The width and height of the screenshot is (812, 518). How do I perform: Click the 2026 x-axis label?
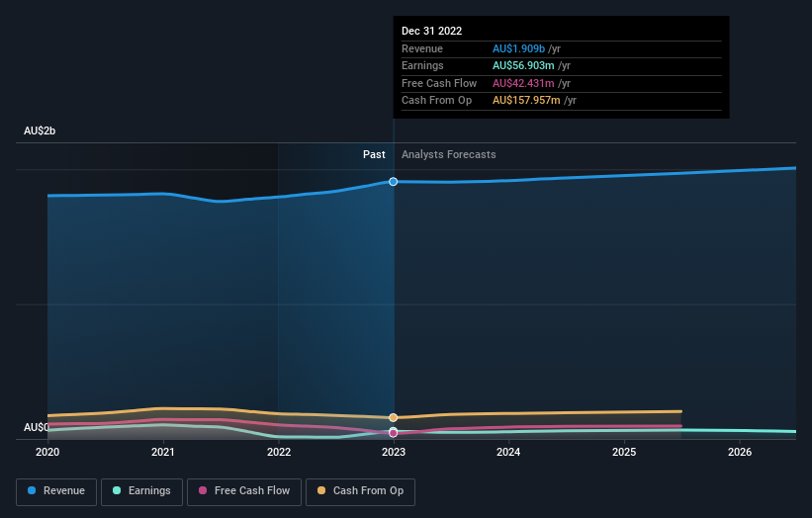[740, 452]
